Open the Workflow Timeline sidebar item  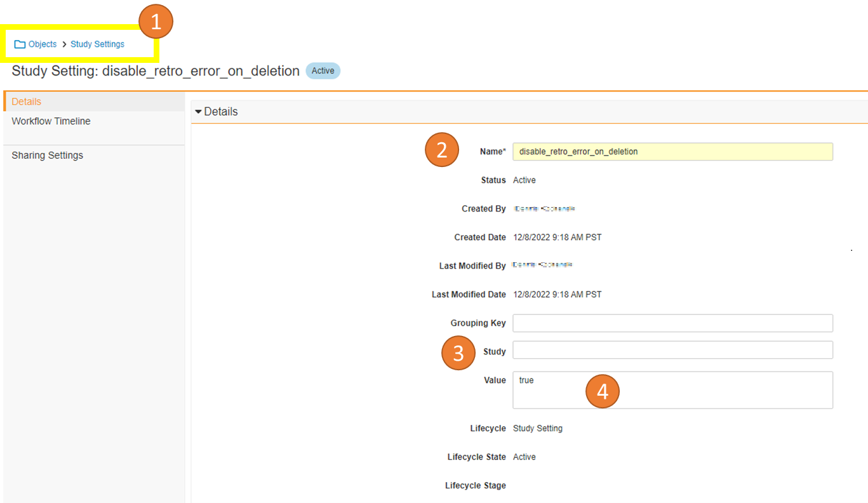tap(51, 121)
